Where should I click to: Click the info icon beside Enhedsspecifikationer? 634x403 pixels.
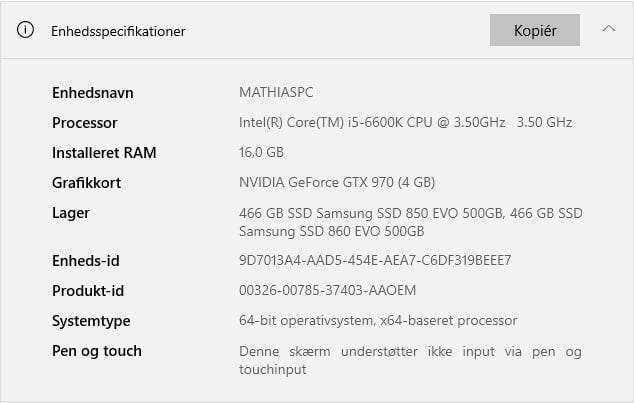tap(26, 30)
